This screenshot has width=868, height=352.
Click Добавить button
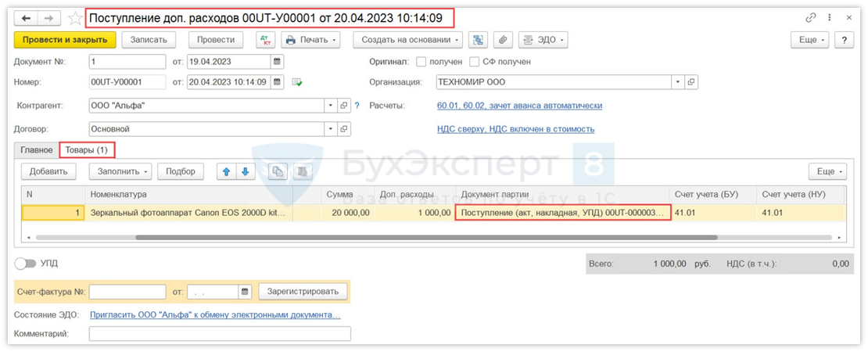click(48, 171)
